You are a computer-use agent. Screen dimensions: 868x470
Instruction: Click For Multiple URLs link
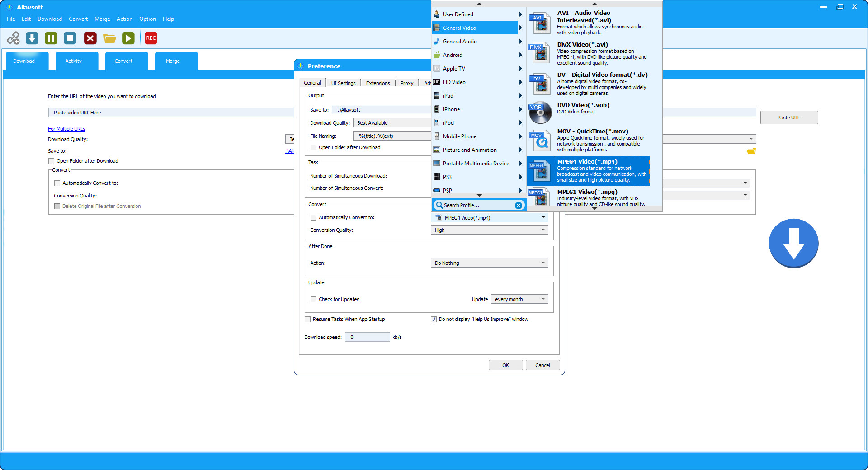tap(66, 129)
